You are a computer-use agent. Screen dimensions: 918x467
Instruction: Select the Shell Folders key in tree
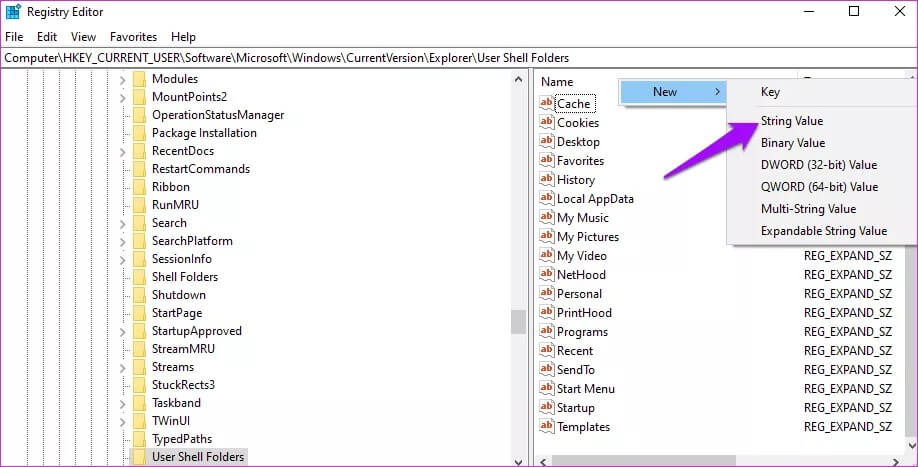pyautogui.click(x=184, y=277)
